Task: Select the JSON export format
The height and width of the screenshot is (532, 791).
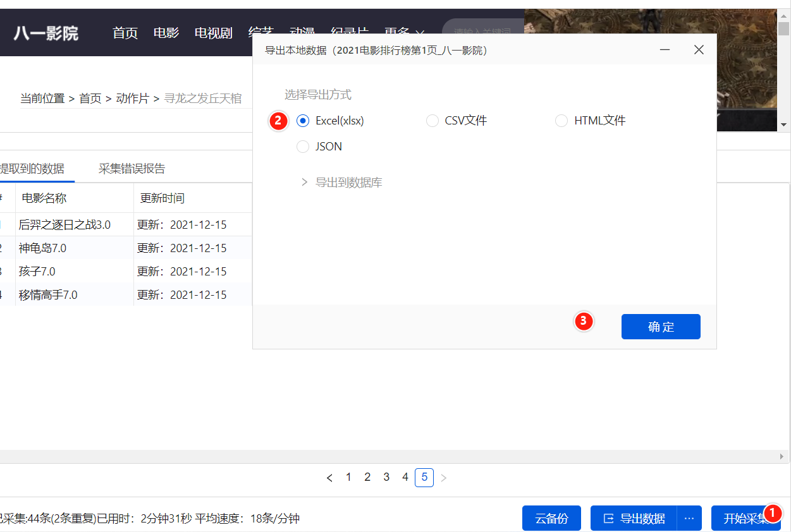Action: (x=303, y=146)
